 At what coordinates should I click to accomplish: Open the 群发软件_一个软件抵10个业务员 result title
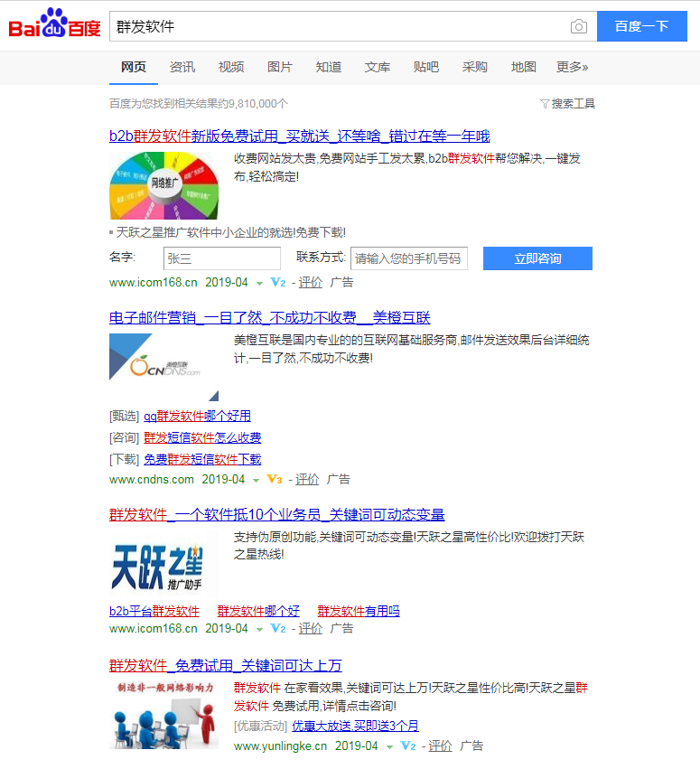tap(277, 515)
